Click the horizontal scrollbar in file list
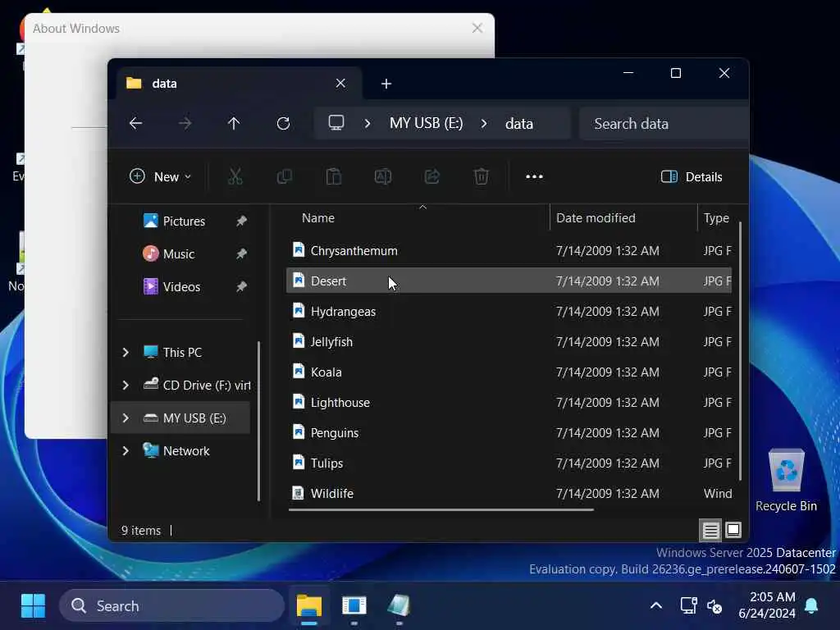The height and width of the screenshot is (630, 840). (441, 509)
